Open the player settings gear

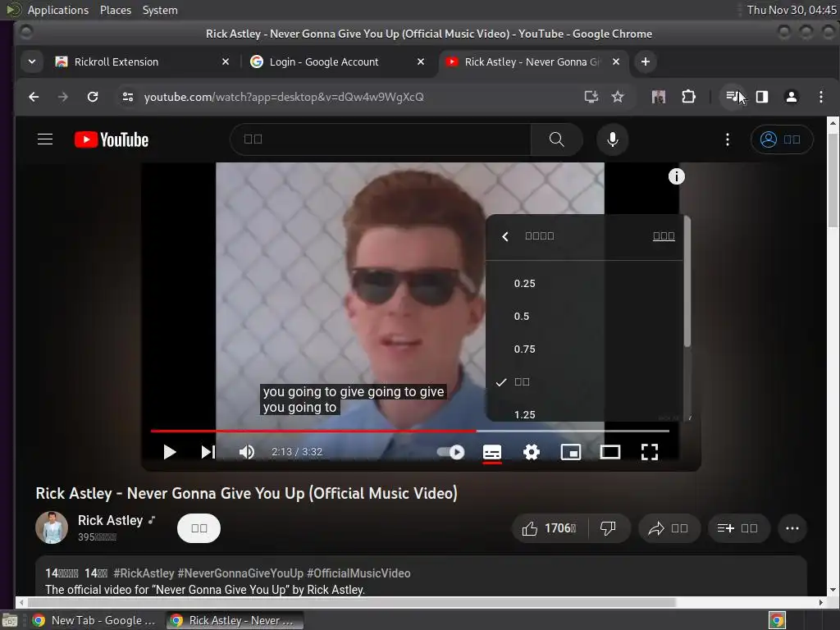pyautogui.click(x=531, y=452)
